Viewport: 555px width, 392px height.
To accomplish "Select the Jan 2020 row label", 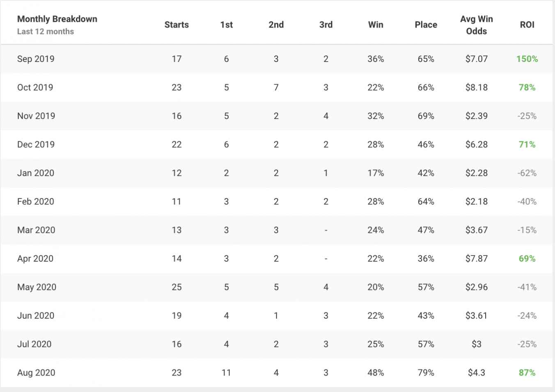I will click(36, 173).
